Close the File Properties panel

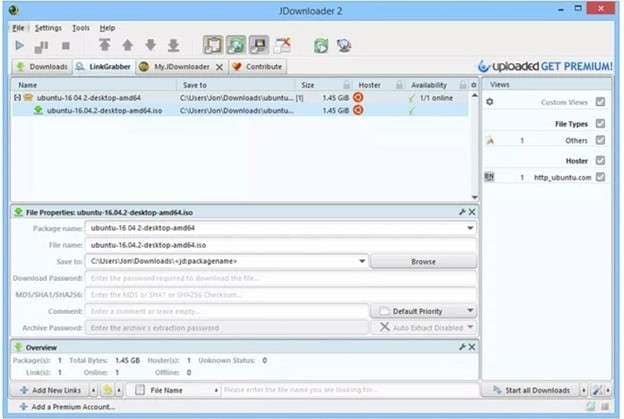coord(472,212)
